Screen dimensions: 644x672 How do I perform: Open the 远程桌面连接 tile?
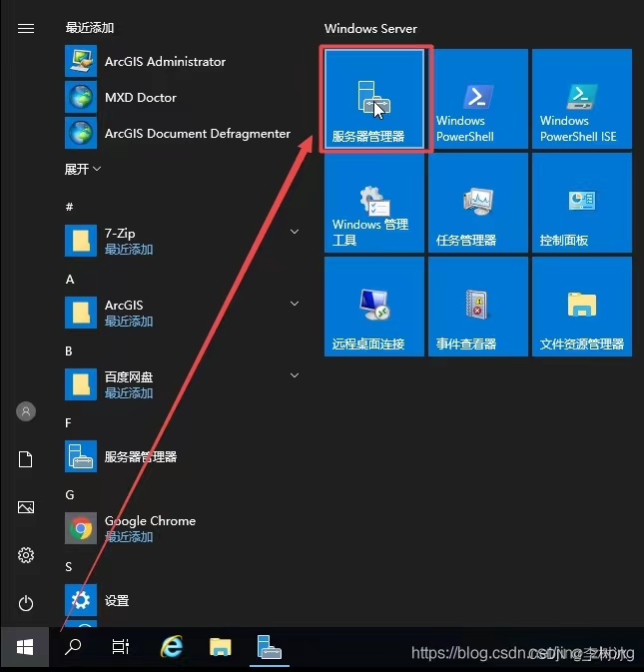tap(374, 307)
